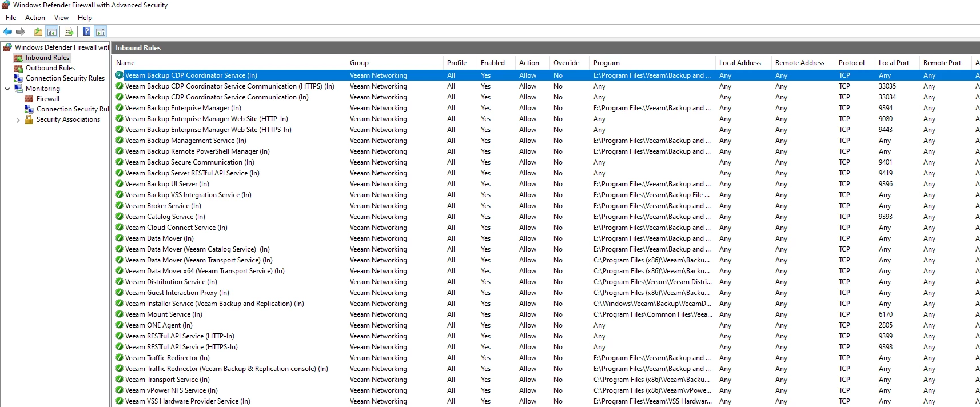Click green check icon for Veeam Backup UI Server
Image resolution: width=980 pixels, height=407 pixels.
click(x=119, y=184)
